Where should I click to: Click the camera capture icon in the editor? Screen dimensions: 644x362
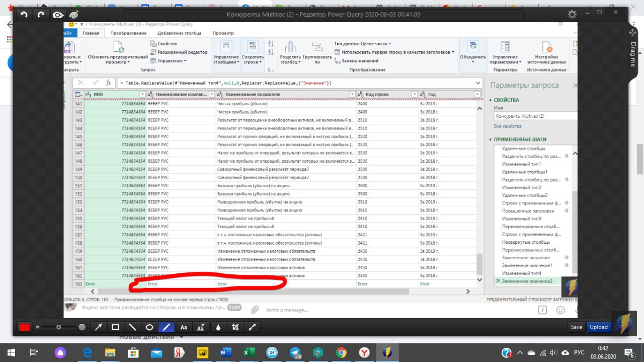(x=58, y=15)
